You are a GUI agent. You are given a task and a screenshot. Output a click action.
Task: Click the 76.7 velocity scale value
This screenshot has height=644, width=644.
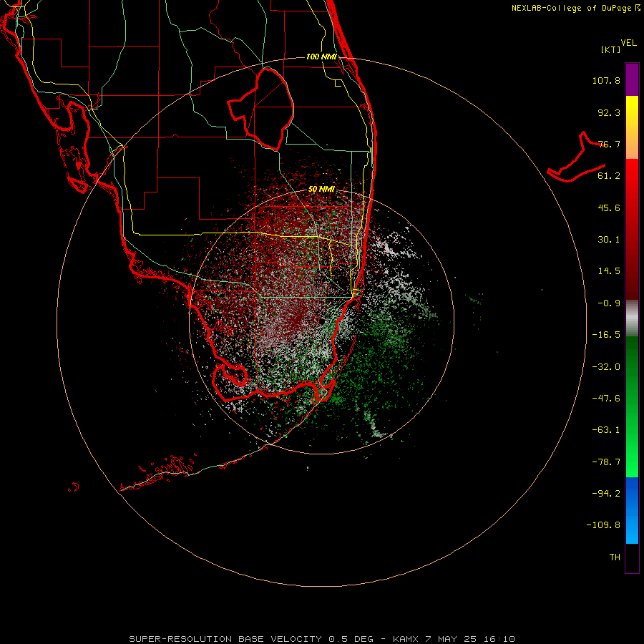tap(609, 144)
